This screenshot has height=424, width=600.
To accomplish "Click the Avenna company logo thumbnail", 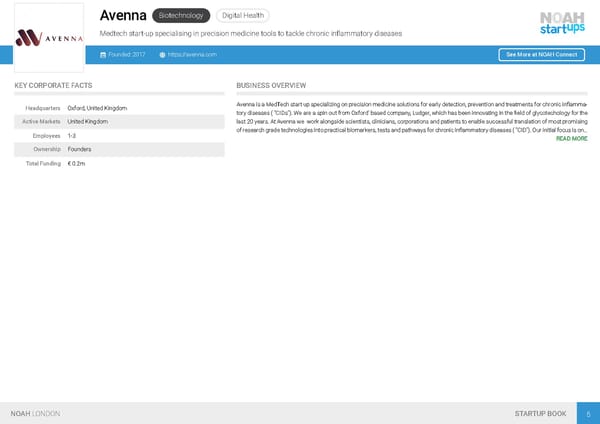I will (x=49, y=37).
